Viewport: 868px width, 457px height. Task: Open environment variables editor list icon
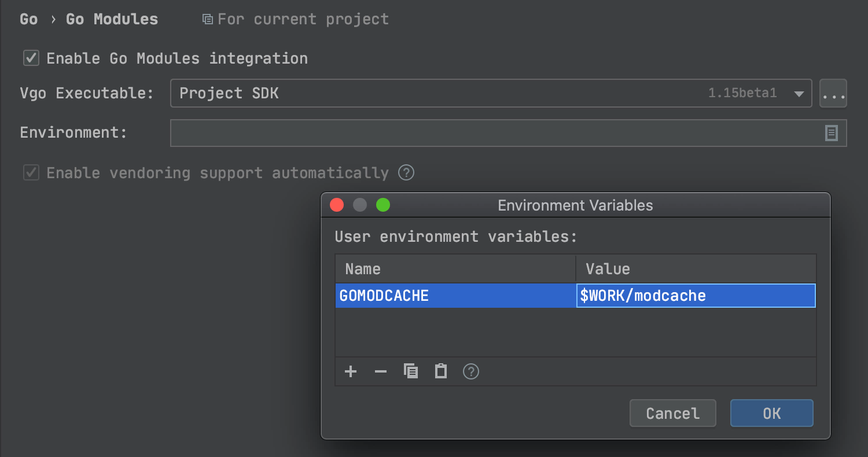click(831, 133)
